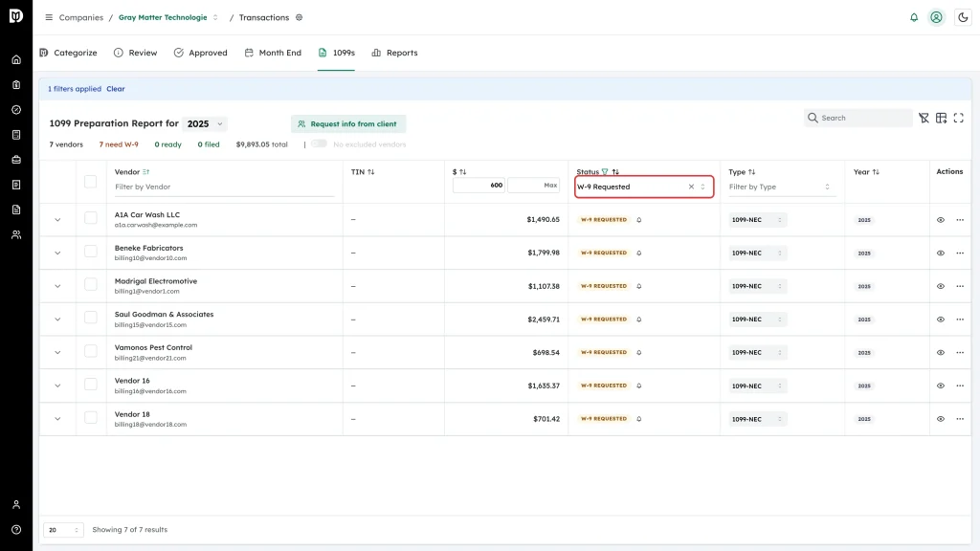Screen dimensions: 980x551
Task: Open the home icon in sidebar
Action: point(16,60)
